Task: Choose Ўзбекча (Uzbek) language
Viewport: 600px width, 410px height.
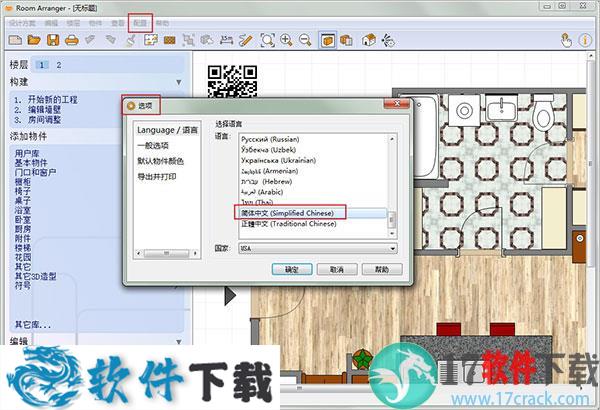Action: click(x=269, y=150)
